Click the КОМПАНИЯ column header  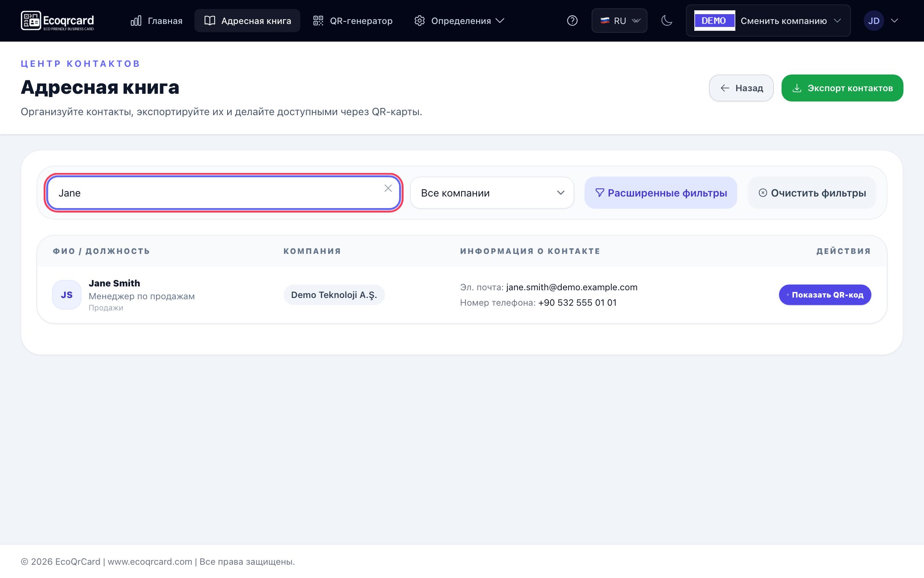point(312,251)
